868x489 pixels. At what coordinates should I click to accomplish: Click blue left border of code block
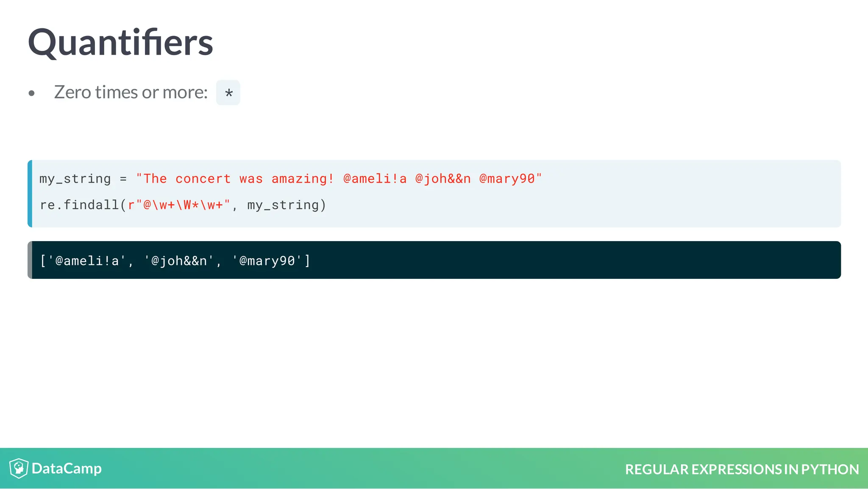click(30, 194)
